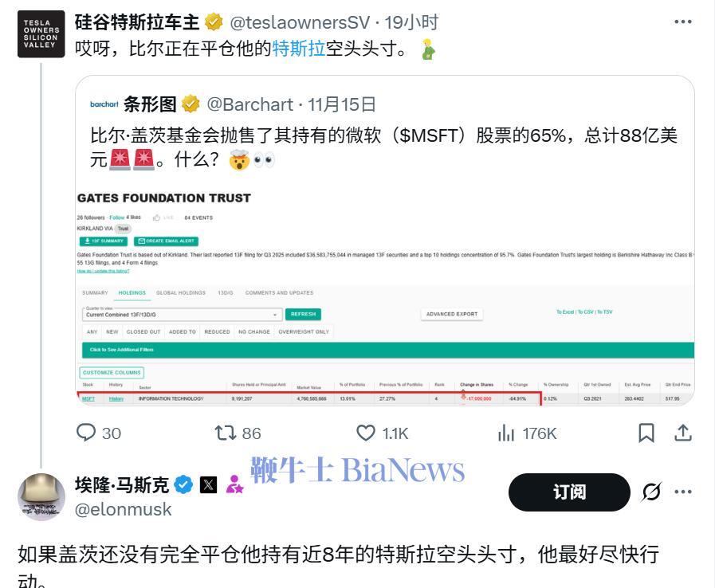715x588 pixels.
Task: View analytics bar chart icon showing 176K
Action: tap(505, 433)
